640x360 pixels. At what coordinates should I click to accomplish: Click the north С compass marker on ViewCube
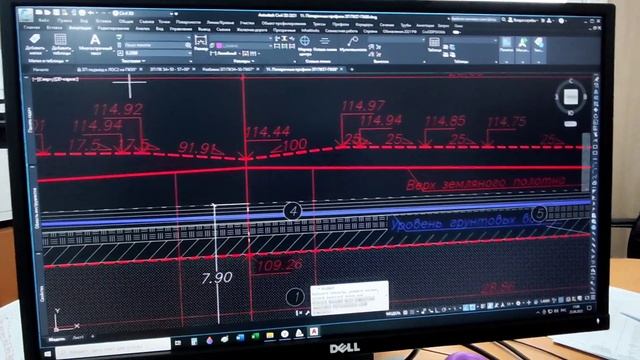tap(571, 81)
